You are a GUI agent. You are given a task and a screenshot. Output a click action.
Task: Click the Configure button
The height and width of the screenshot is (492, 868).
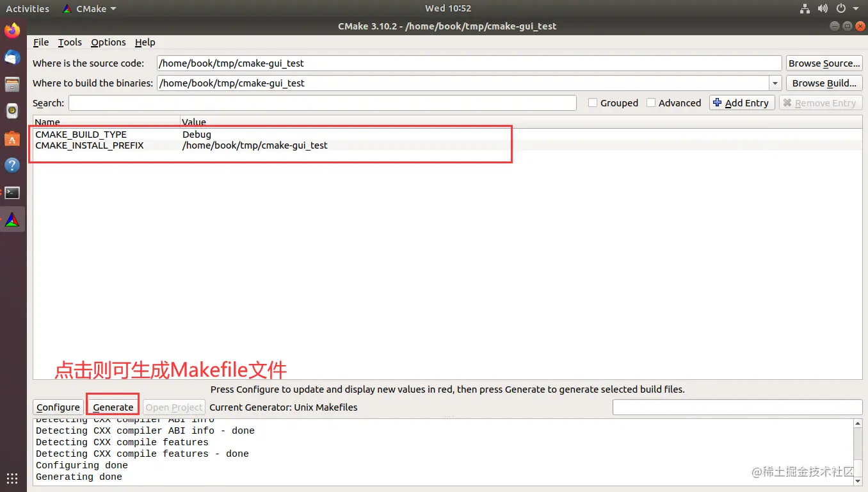(x=58, y=407)
